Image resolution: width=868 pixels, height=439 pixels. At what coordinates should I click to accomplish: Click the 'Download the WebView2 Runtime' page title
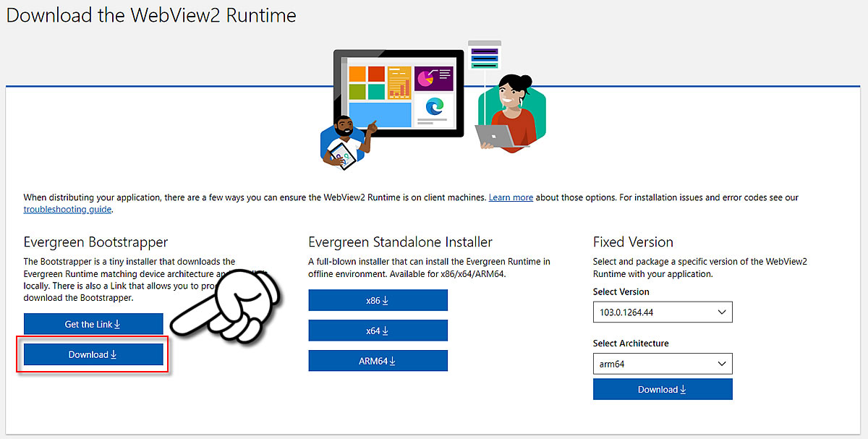151,15
